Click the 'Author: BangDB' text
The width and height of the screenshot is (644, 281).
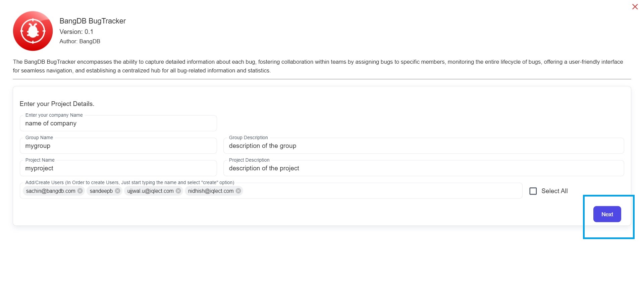pyautogui.click(x=80, y=41)
